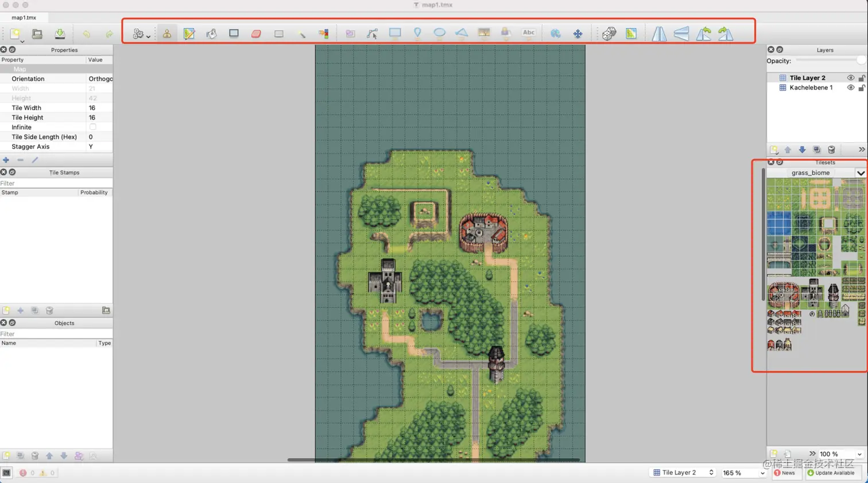The height and width of the screenshot is (483, 868).
Task: Select the Rectangular Select tool
Action: click(x=278, y=34)
